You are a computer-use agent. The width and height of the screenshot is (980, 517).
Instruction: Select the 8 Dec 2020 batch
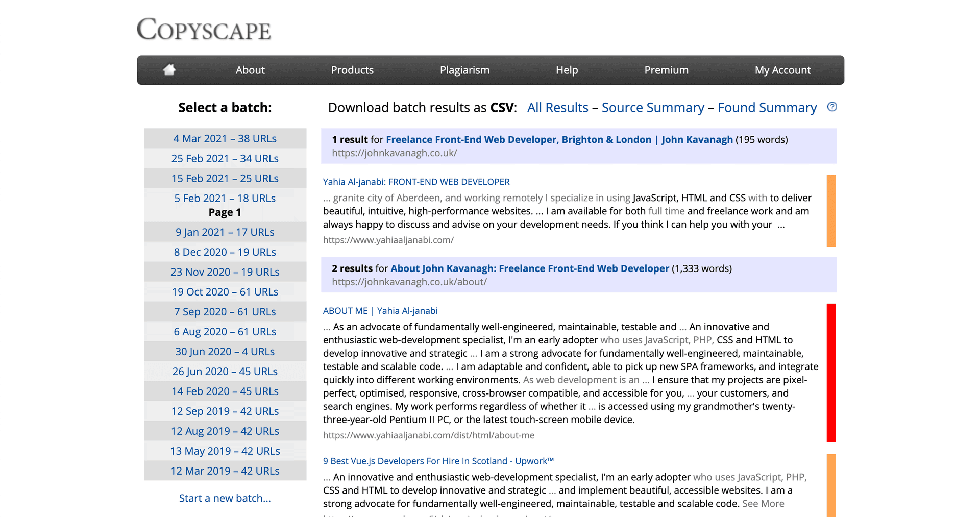[x=225, y=252]
